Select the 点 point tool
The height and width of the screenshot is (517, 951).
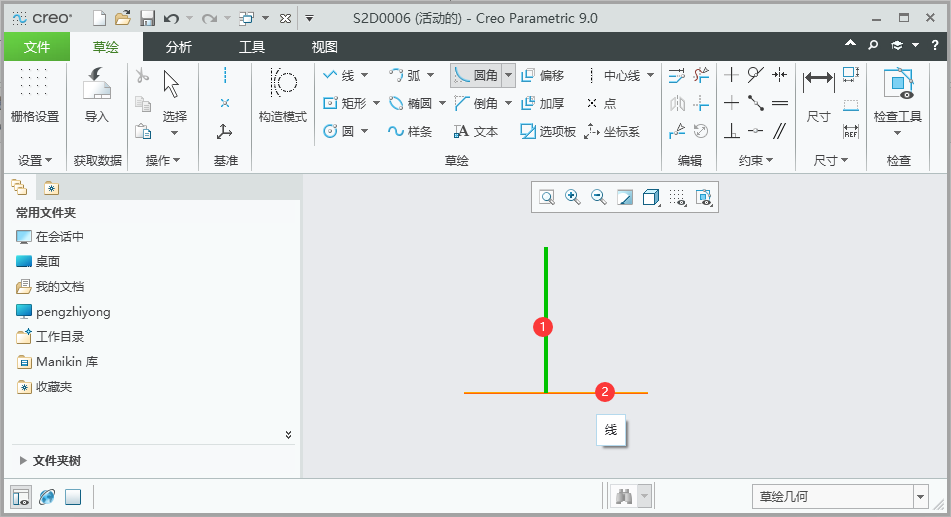(601, 103)
